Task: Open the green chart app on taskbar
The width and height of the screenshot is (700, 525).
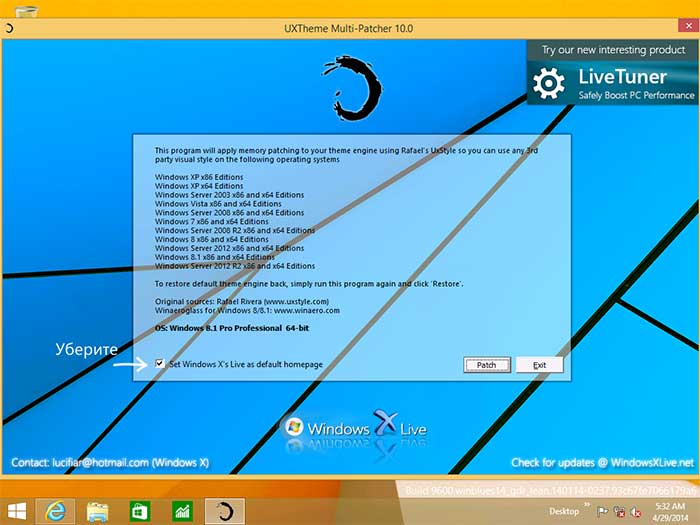Action: (x=182, y=511)
